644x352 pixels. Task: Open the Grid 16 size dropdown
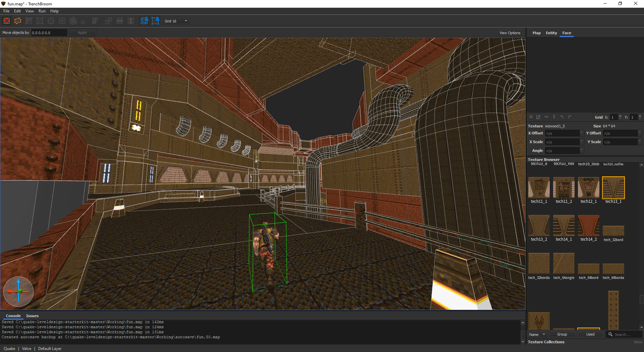point(176,21)
